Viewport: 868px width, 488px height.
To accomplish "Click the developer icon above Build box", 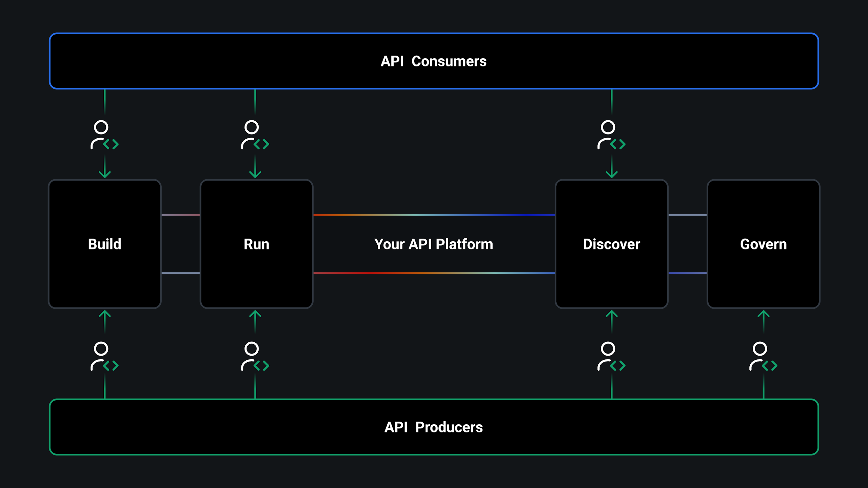I will coord(104,135).
